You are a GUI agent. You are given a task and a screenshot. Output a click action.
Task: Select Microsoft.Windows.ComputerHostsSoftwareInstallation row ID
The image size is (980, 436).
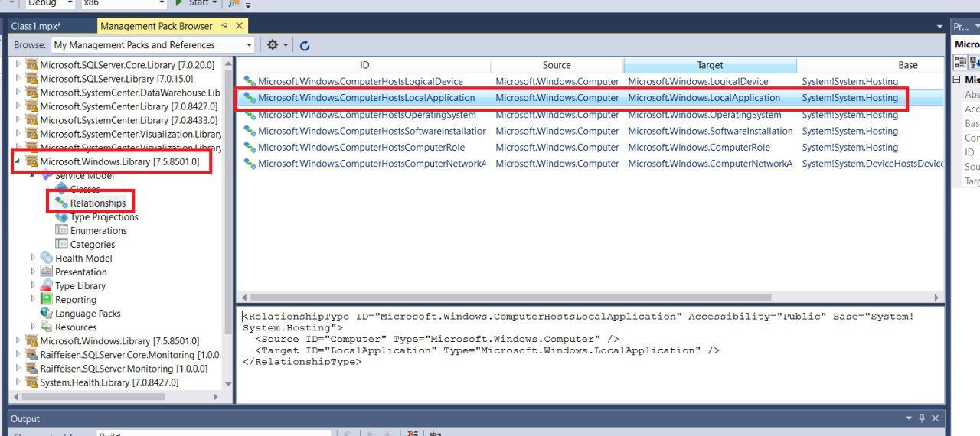[372, 131]
